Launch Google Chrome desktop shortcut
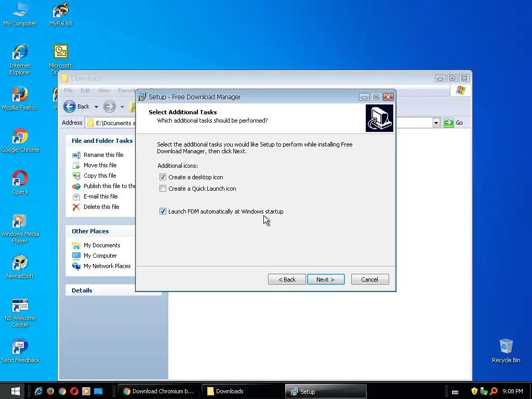 tap(20, 140)
